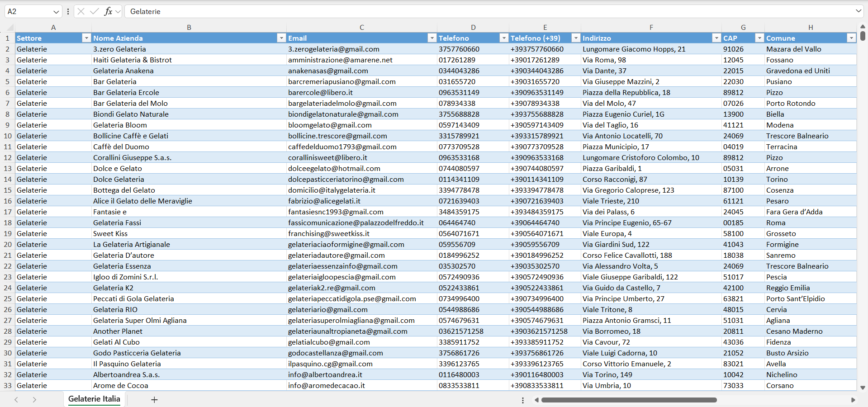
Task: Click email bollicine.trescore@gmail.com
Action: point(362,136)
